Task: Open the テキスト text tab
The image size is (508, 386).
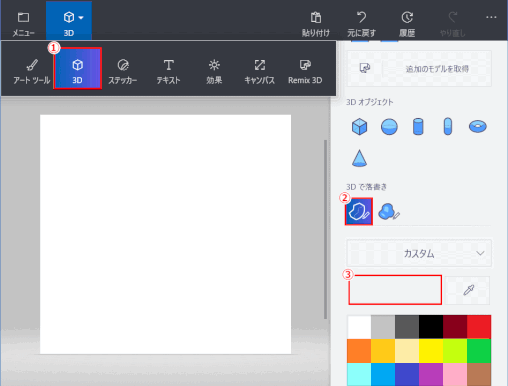Action: (x=168, y=71)
